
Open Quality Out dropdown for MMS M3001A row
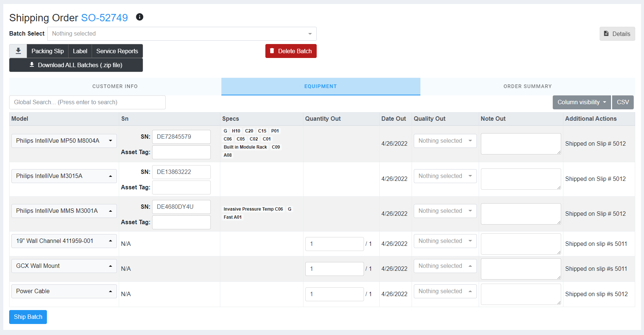click(445, 211)
